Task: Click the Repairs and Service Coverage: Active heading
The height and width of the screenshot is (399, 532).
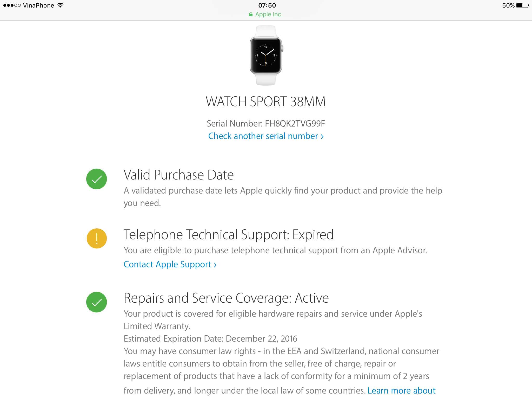Action: click(226, 298)
